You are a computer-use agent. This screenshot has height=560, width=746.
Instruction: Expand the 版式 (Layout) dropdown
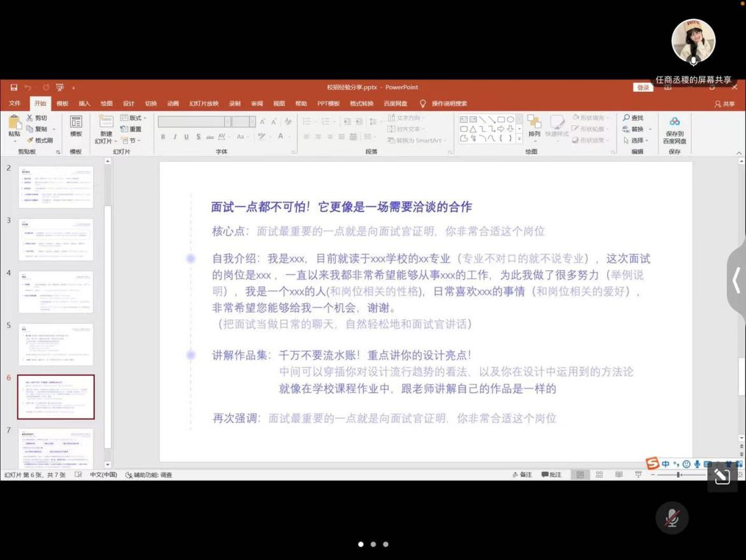134,118
